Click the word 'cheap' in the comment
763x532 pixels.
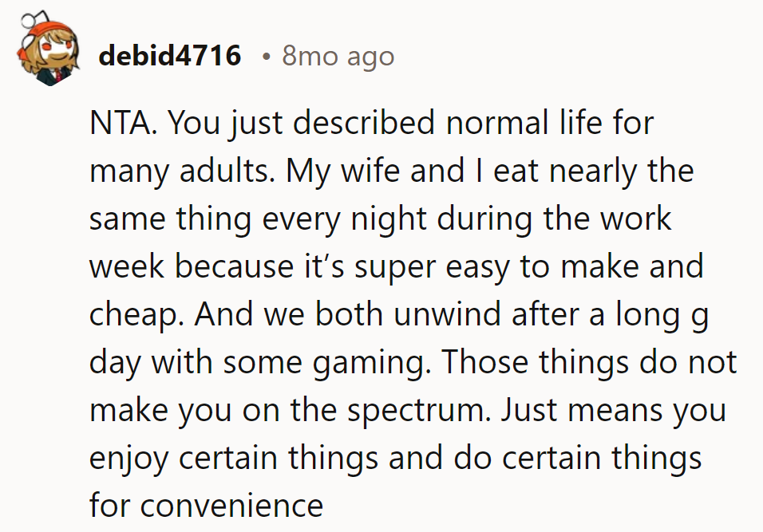[x=132, y=315]
